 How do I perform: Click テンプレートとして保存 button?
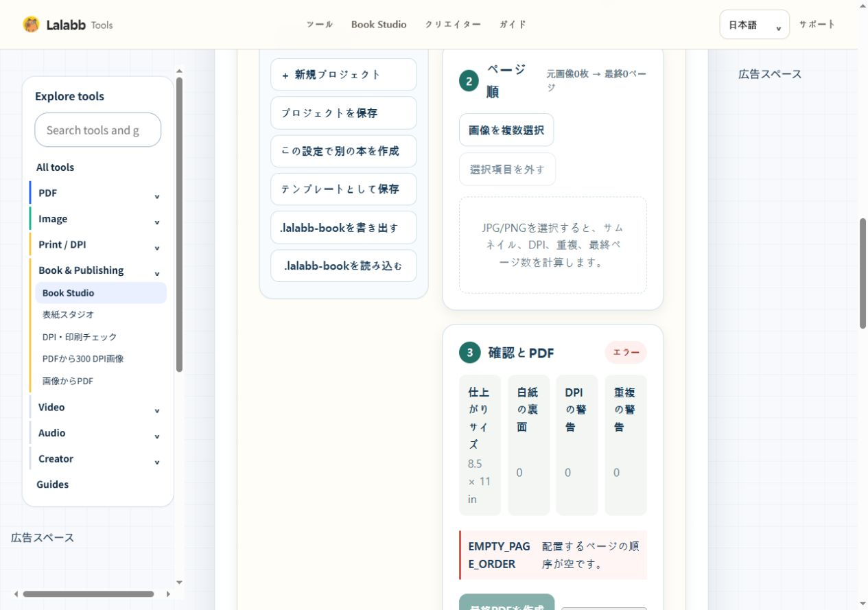click(344, 189)
